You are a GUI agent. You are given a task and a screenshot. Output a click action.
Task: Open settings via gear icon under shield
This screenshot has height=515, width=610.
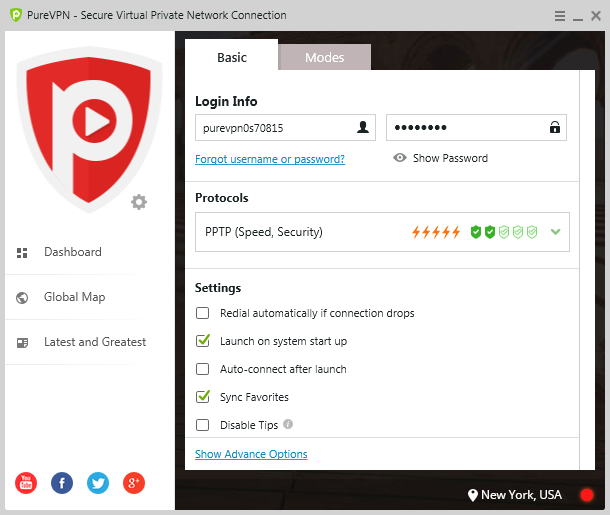139,202
